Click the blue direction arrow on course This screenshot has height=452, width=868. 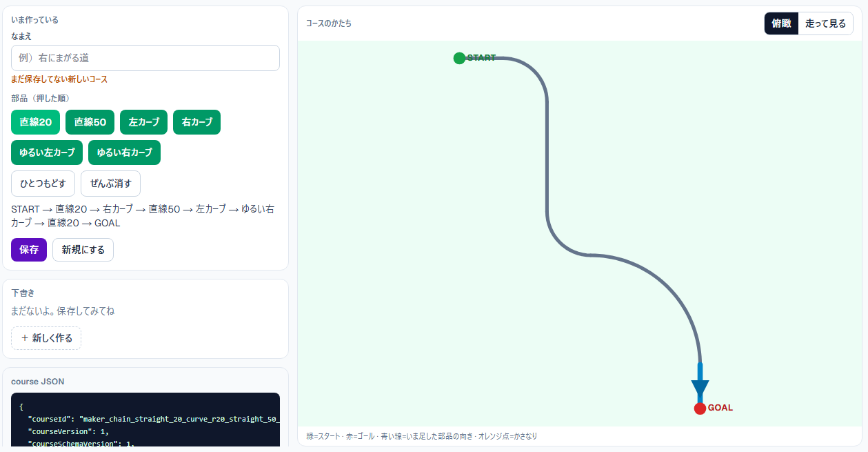pos(700,383)
